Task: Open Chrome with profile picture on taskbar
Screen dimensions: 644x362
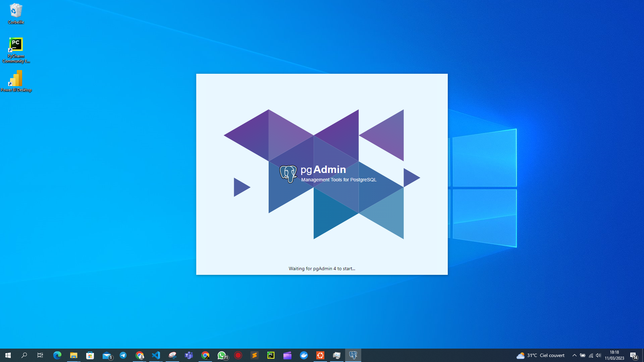Action: (140, 355)
